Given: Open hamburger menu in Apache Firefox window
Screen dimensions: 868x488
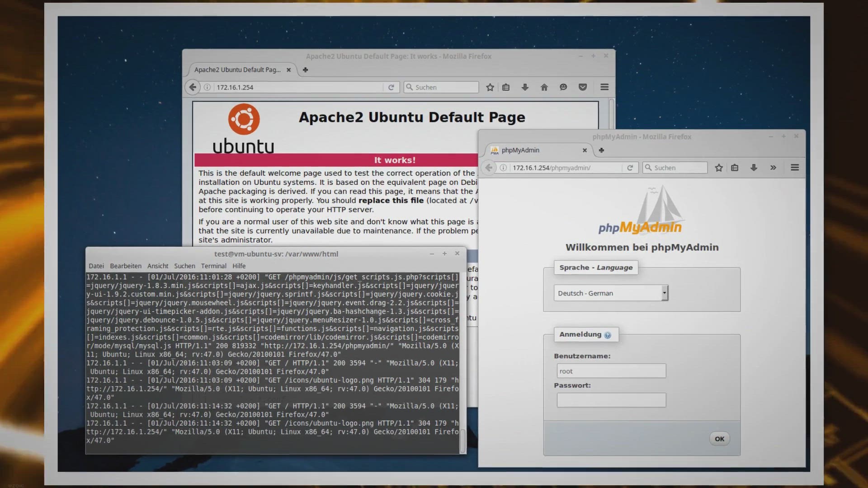Looking at the screenshot, I should point(604,87).
